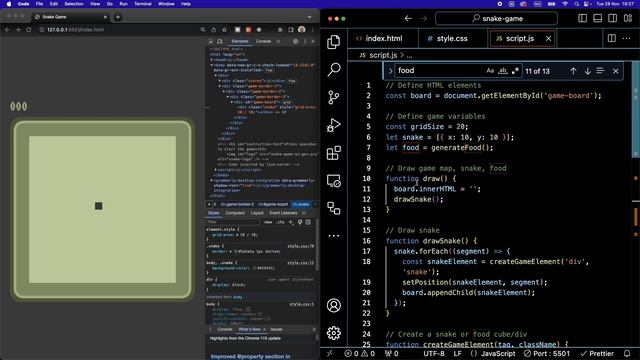
Task: Click the inspect element picker in DevTools
Action: [211, 42]
